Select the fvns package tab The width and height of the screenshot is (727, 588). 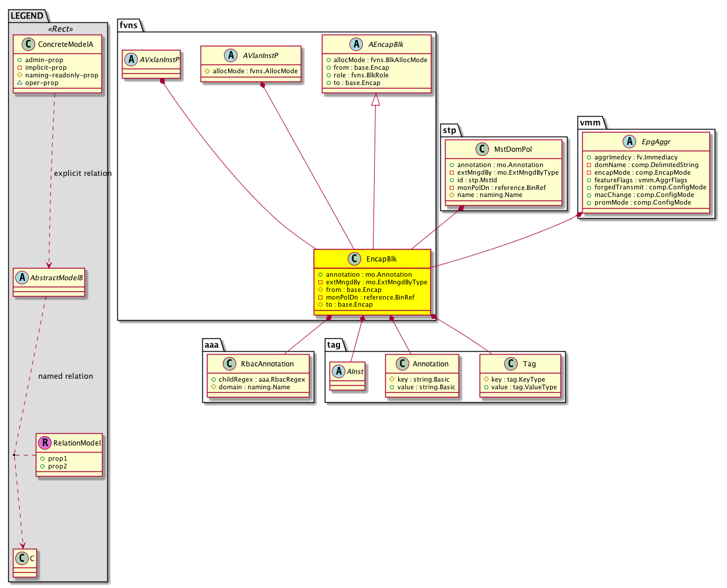128,25
